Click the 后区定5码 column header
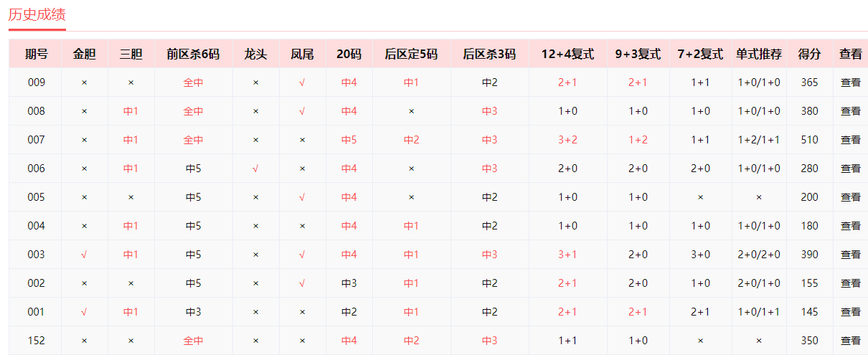This screenshot has height=355, width=868. coord(411,54)
